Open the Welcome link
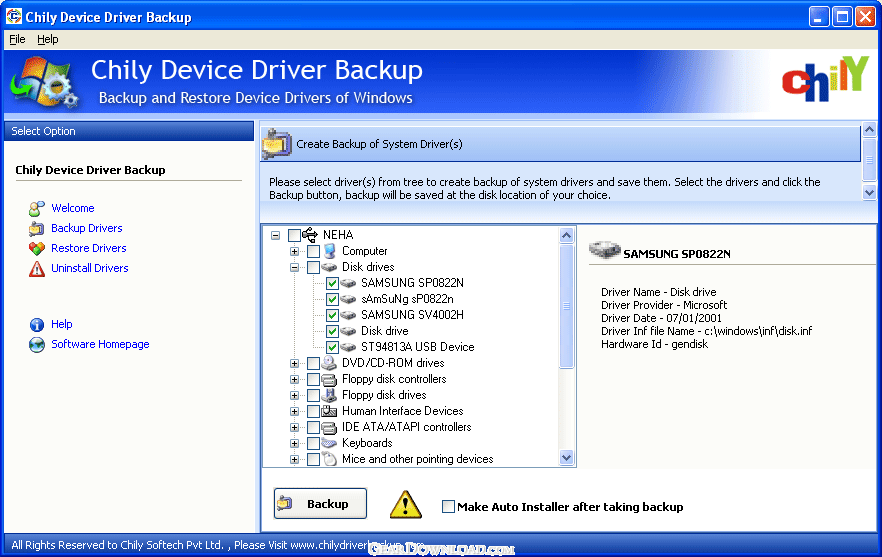This screenshot has height=557, width=882. [73, 208]
